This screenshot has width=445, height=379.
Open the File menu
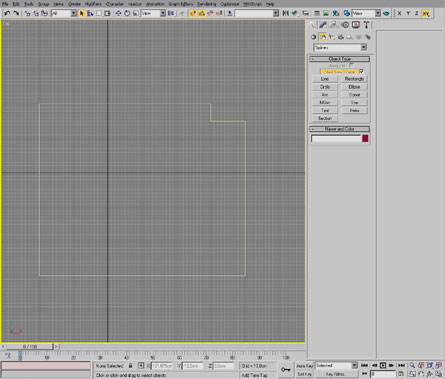(x=5, y=4)
